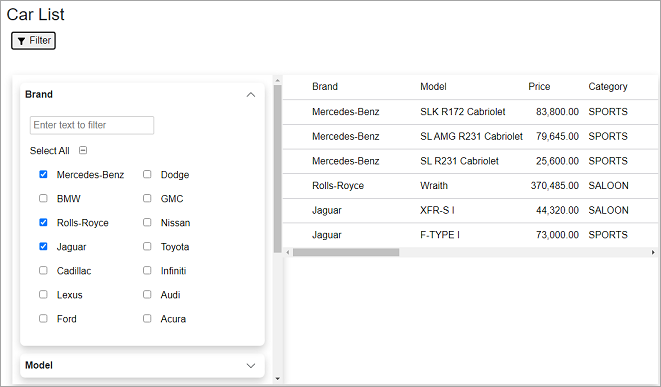Check the Lexus checkbox
Image resolution: width=661 pixels, height=387 pixels.
(x=43, y=294)
